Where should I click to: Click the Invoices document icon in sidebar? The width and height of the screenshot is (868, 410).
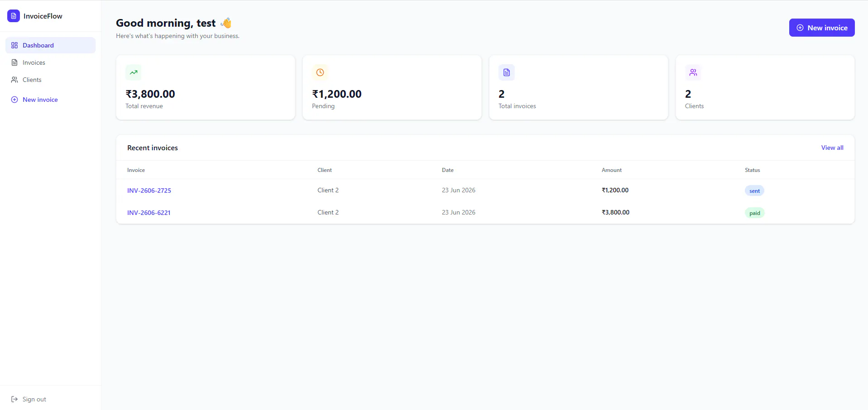coord(14,62)
